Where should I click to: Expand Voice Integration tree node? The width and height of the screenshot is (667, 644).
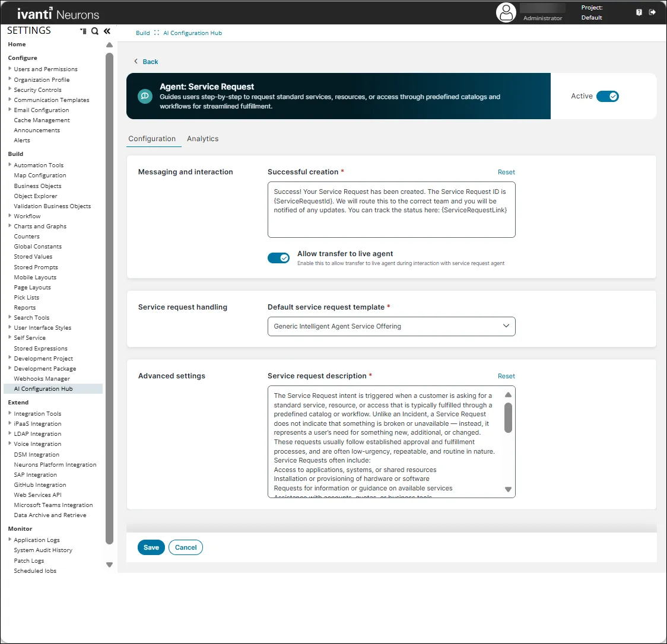tap(9, 443)
